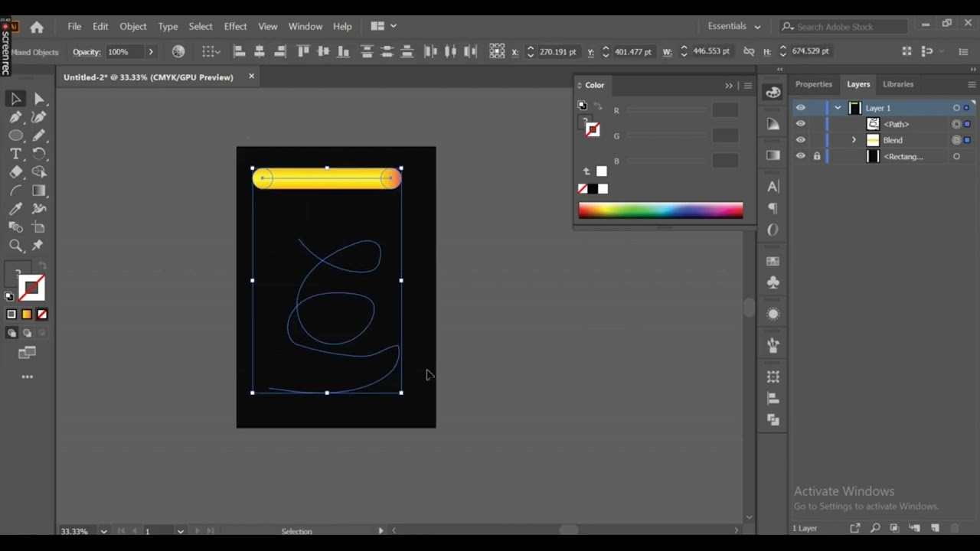This screenshot has height=551, width=980.
Task: Open the Window menu
Action: tap(305, 26)
